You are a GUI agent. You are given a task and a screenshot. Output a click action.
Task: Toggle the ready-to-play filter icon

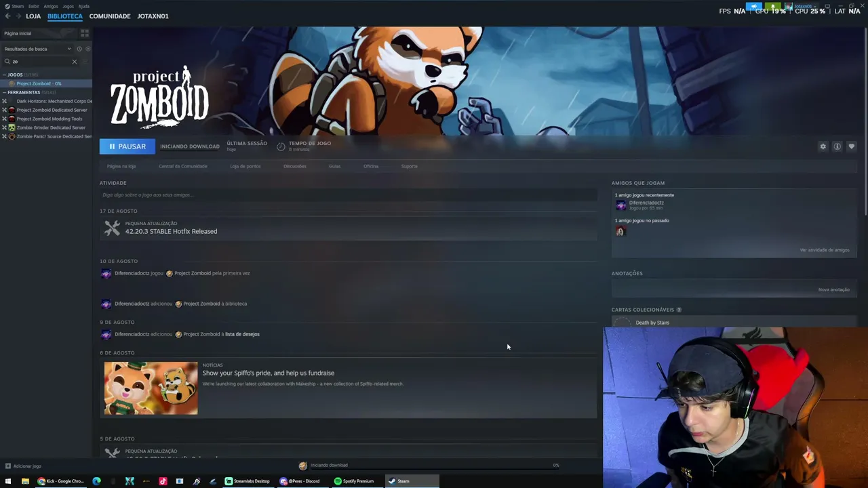click(x=88, y=49)
